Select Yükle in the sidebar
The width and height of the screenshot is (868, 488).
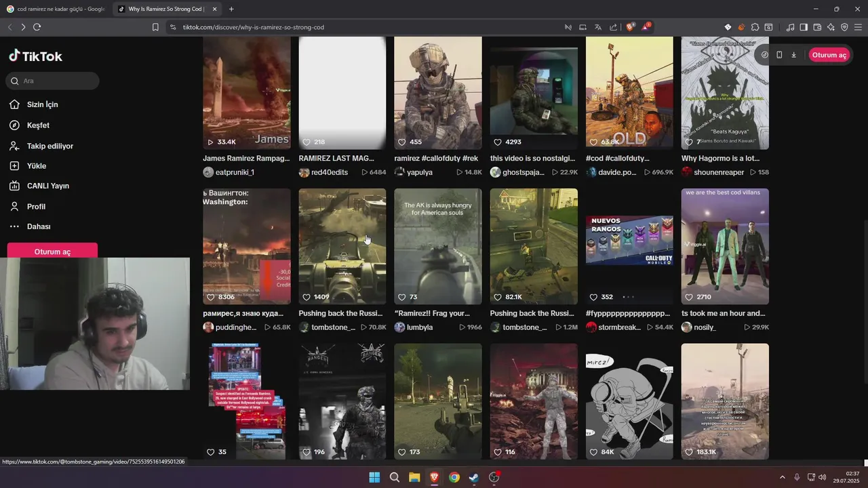click(x=37, y=166)
